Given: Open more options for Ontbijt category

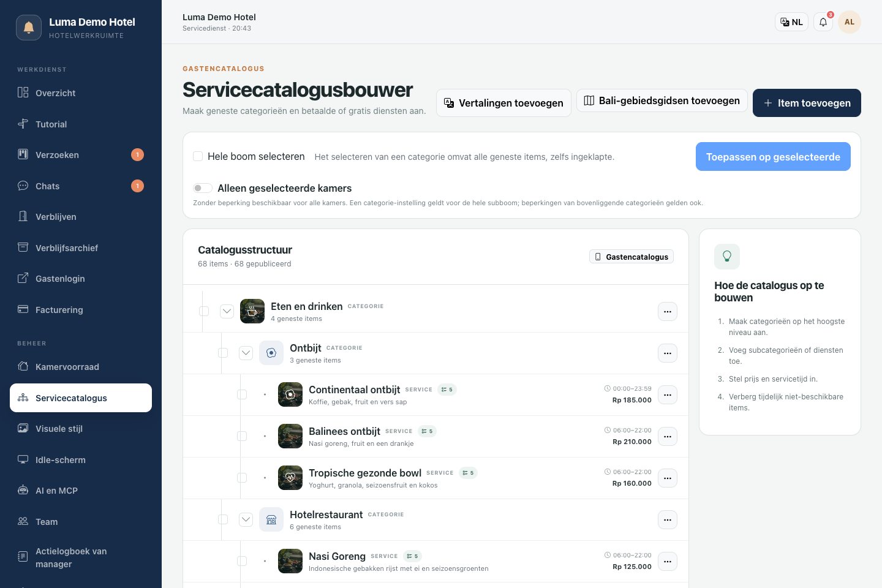Looking at the screenshot, I should [668, 353].
